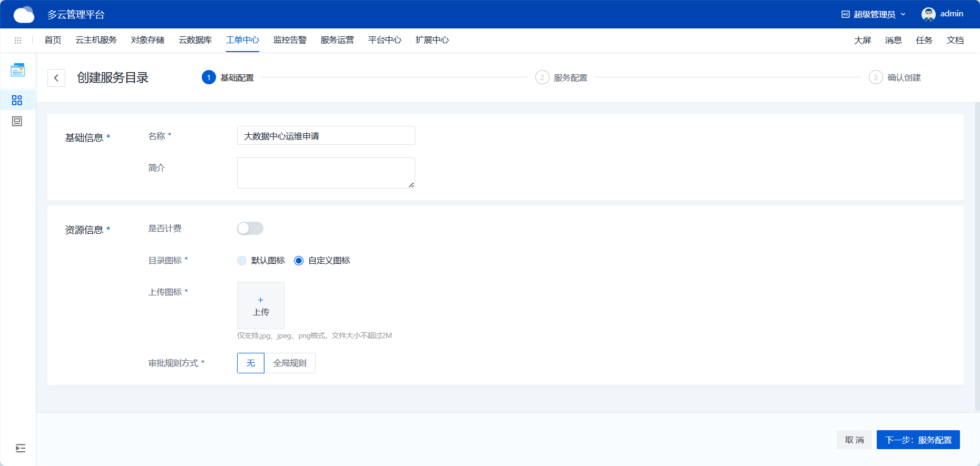Click 下一步：服务配置 button
The width and height of the screenshot is (980, 466).
tap(918, 440)
